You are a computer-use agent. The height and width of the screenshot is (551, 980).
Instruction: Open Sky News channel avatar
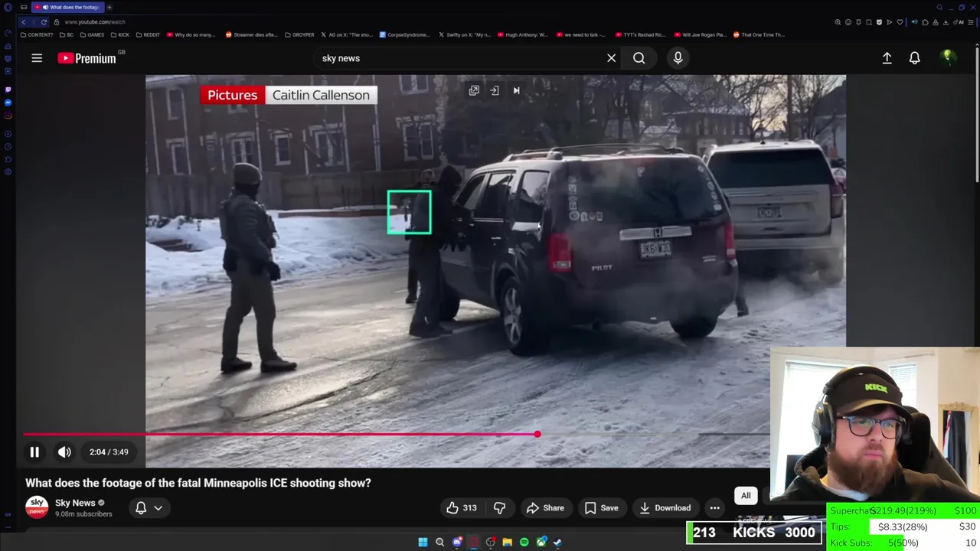click(x=37, y=507)
